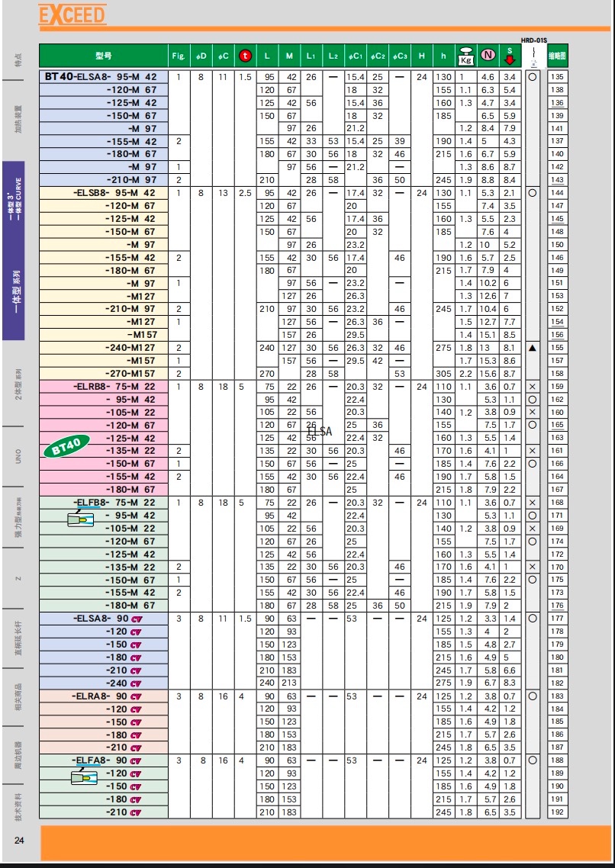Click the CV icon in -ELRA8- 90 row
This screenshot has height=868, width=615.
click(136, 696)
